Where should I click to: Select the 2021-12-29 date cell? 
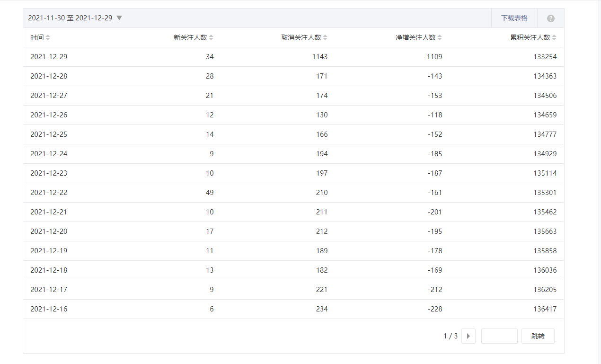point(49,57)
